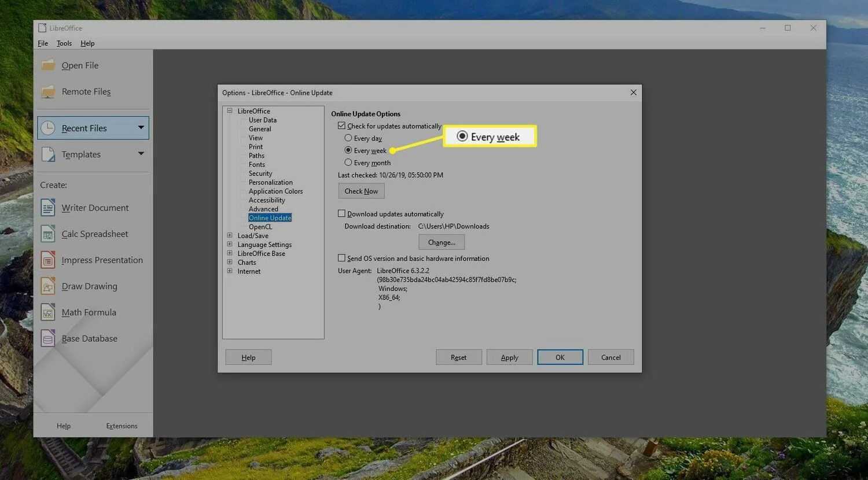Click the Open File folder icon
The height and width of the screenshot is (480, 868).
click(x=48, y=65)
